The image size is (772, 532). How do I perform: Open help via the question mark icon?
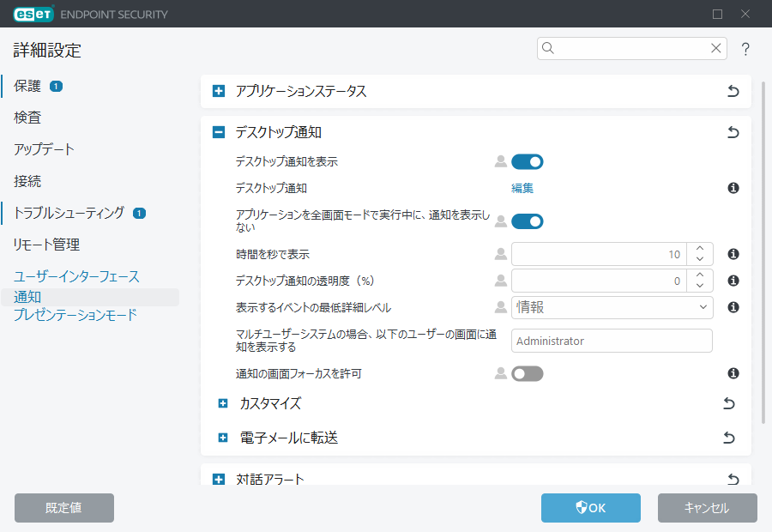click(x=745, y=49)
